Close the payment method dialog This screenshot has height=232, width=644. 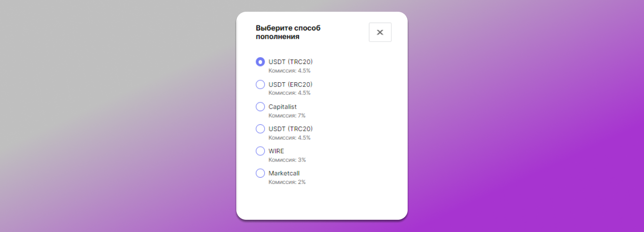380,32
